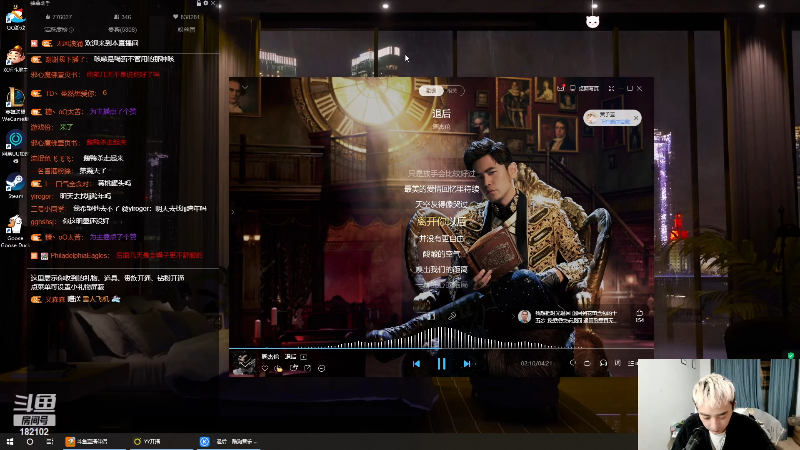Click the green shield icon near the webcam

791,356
